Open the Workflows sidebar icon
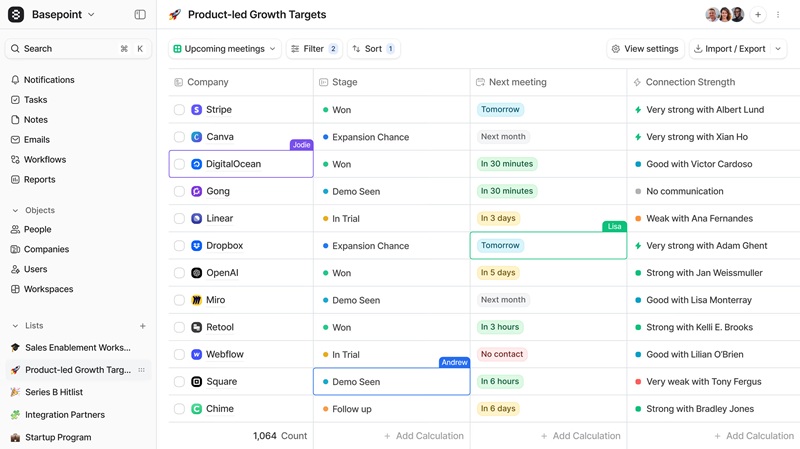The width and height of the screenshot is (800, 449). 15,160
